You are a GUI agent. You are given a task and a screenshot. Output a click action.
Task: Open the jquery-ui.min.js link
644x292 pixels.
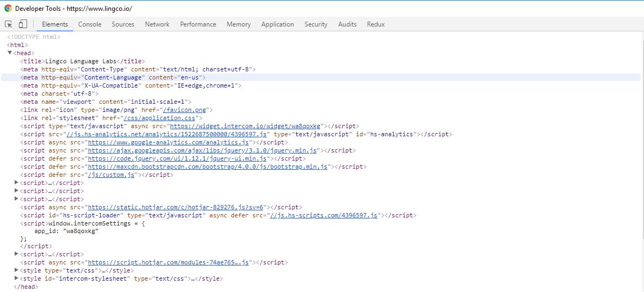click(x=178, y=158)
